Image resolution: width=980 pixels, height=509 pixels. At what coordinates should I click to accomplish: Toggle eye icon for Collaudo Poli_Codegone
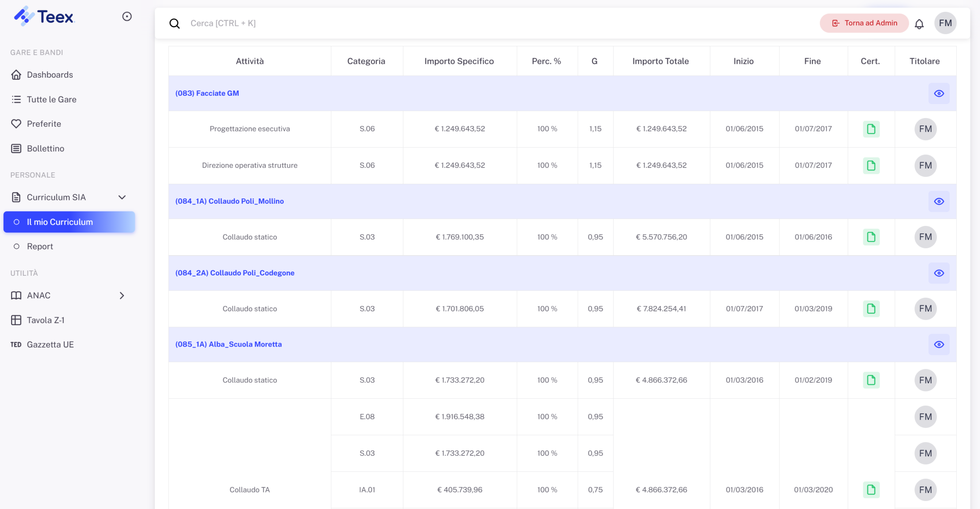[939, 273]
